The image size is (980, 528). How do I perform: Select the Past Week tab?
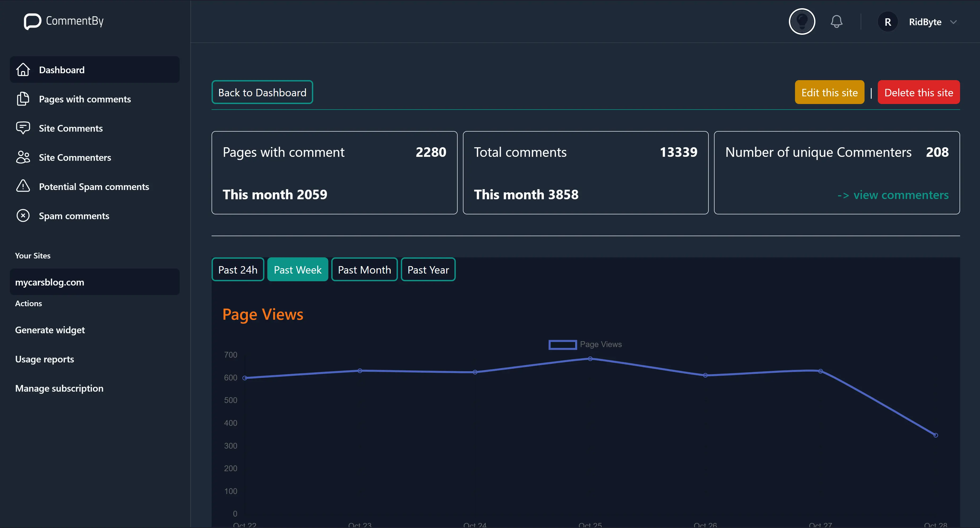coord(298,269)
